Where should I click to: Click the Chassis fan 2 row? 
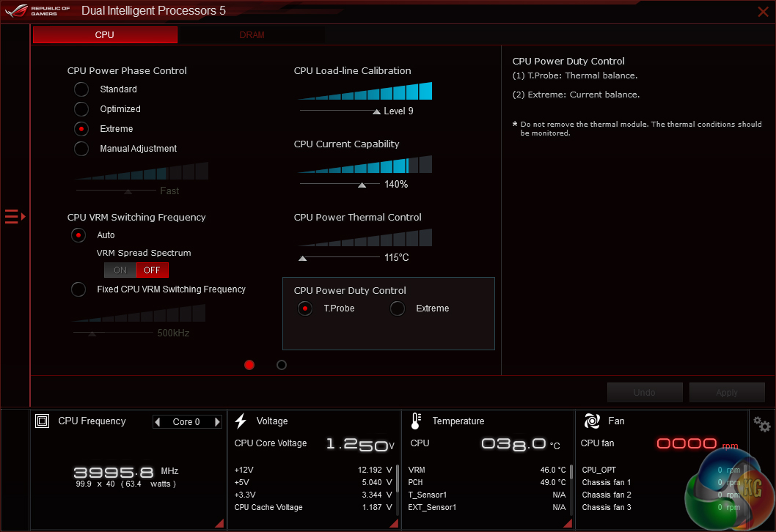661,495
